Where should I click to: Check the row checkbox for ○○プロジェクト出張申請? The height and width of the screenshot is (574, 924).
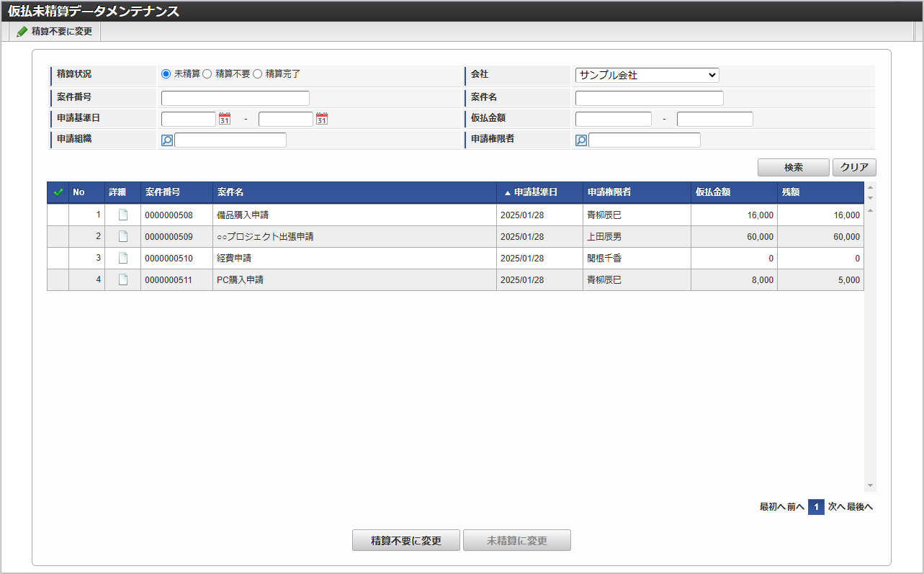coord(58,236)
